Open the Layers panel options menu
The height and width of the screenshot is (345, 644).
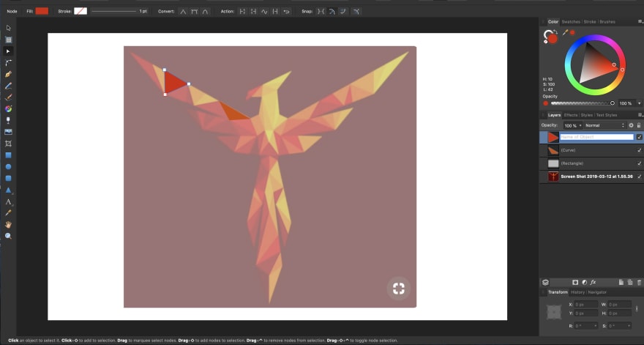[x=640, y=115]
